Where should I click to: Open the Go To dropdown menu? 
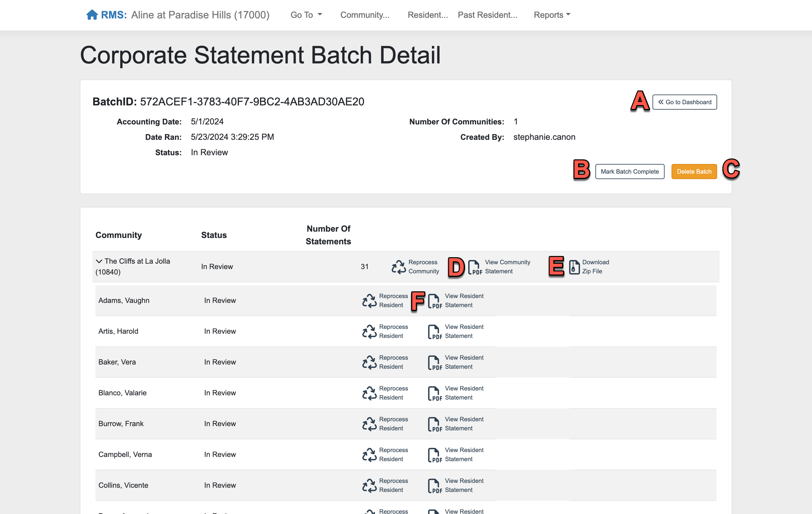pyautogui.click(x=306, y=15)
